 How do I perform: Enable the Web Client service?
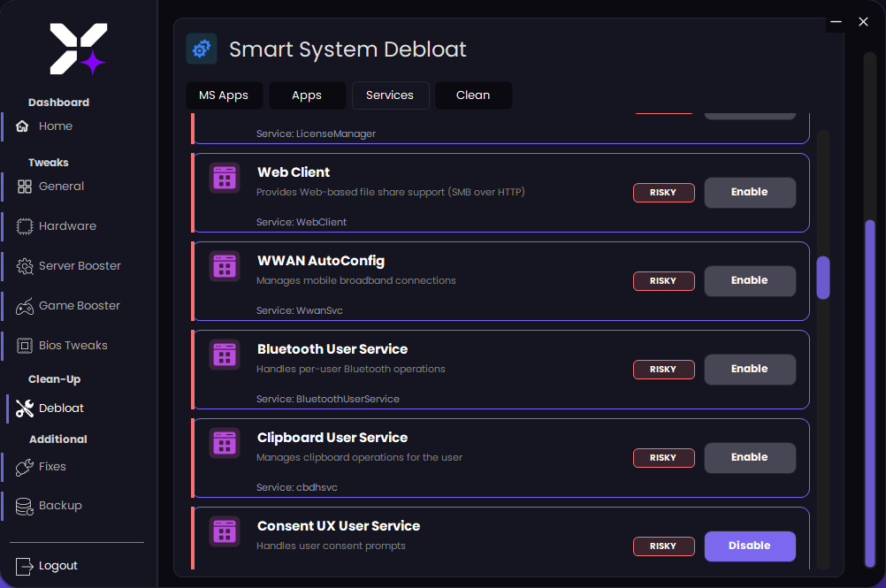coord(749,192)
